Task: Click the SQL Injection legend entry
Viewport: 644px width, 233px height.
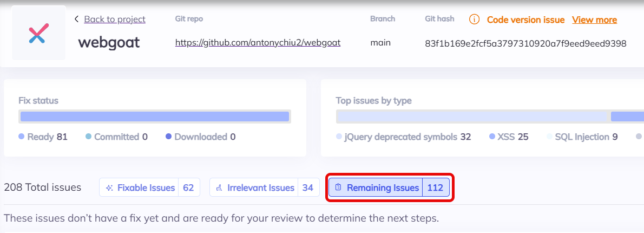Action: pos(582,137)
